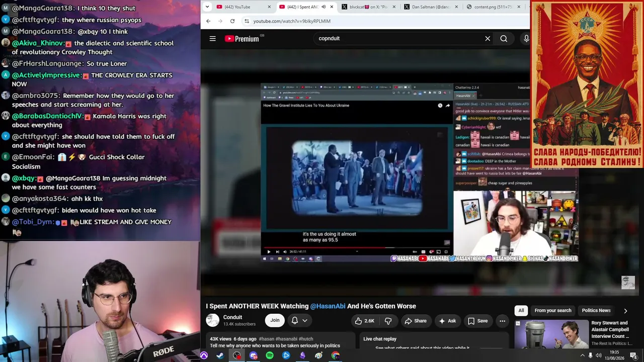Open the purple circular app in taskbar

[x=204, y=355]
